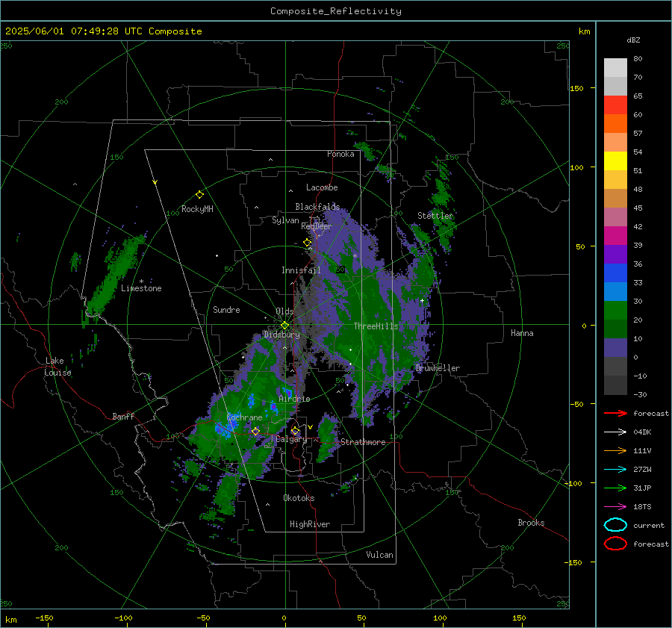Screen dimensions: 672x628
Task: Click the Airdrie city label
Action: [x=294, y=399]
